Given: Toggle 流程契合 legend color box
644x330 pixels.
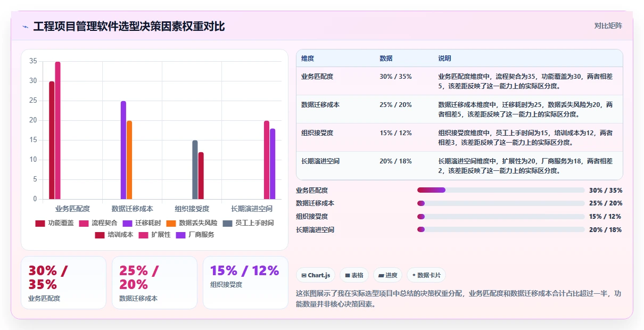Looking at the screenshot, I should pos(84,223).
